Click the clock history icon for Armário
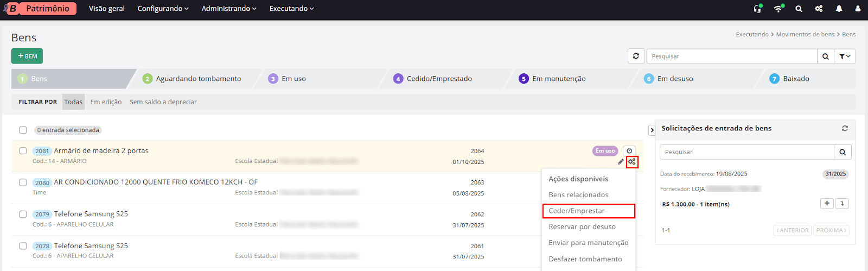This screenshot has height=271, width=868. 629,151
